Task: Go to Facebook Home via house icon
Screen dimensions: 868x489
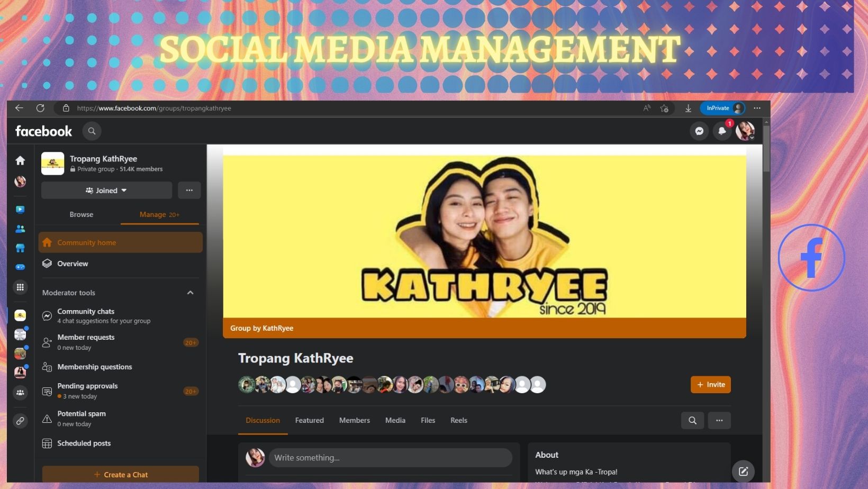Action: (20, 160)
